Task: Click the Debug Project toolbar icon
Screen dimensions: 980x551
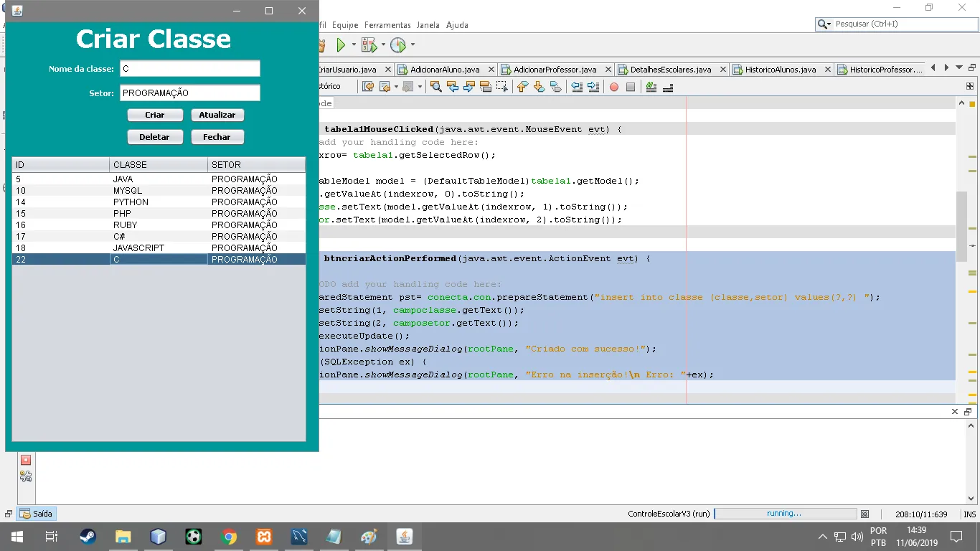Action: point(369,45)
